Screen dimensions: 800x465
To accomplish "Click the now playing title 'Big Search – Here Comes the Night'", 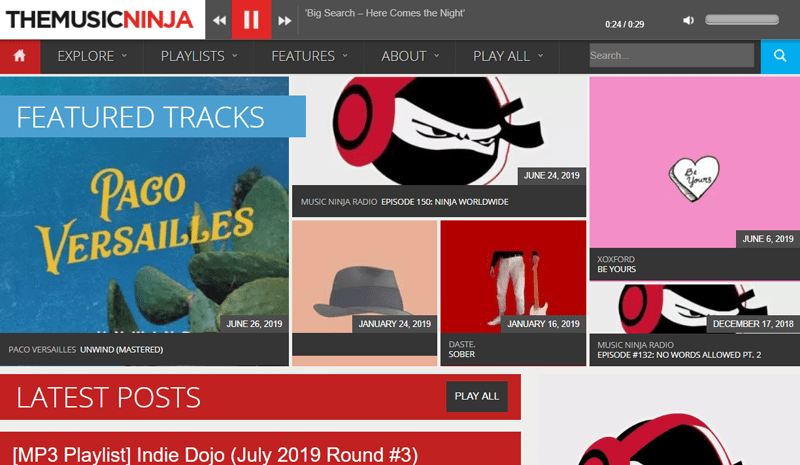I will pos(385,13).
